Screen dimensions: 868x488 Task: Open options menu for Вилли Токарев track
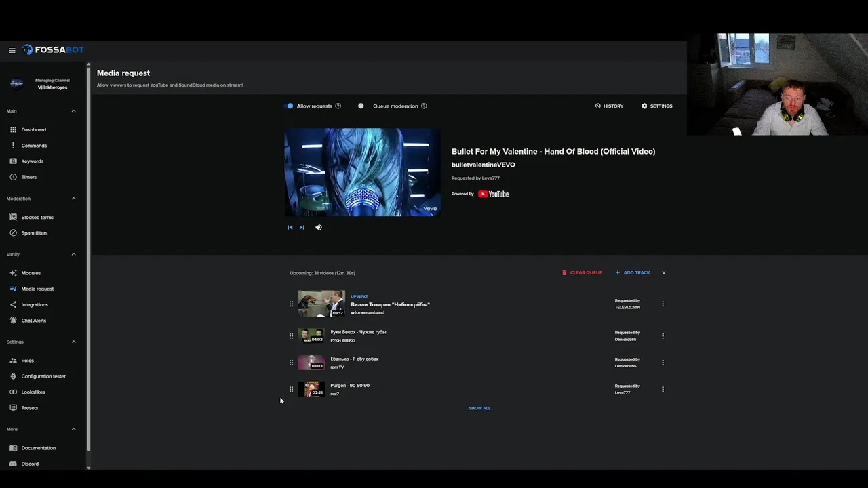(x=663, y=304)
